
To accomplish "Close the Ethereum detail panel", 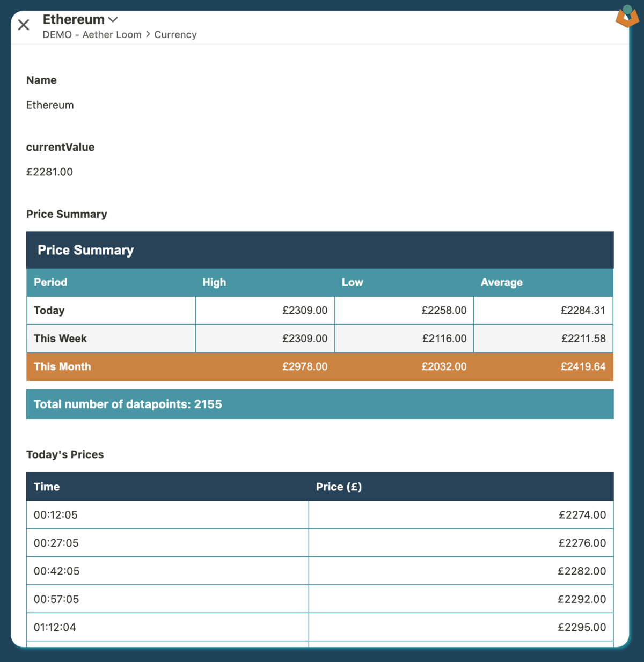I will [x=24, y=25].
